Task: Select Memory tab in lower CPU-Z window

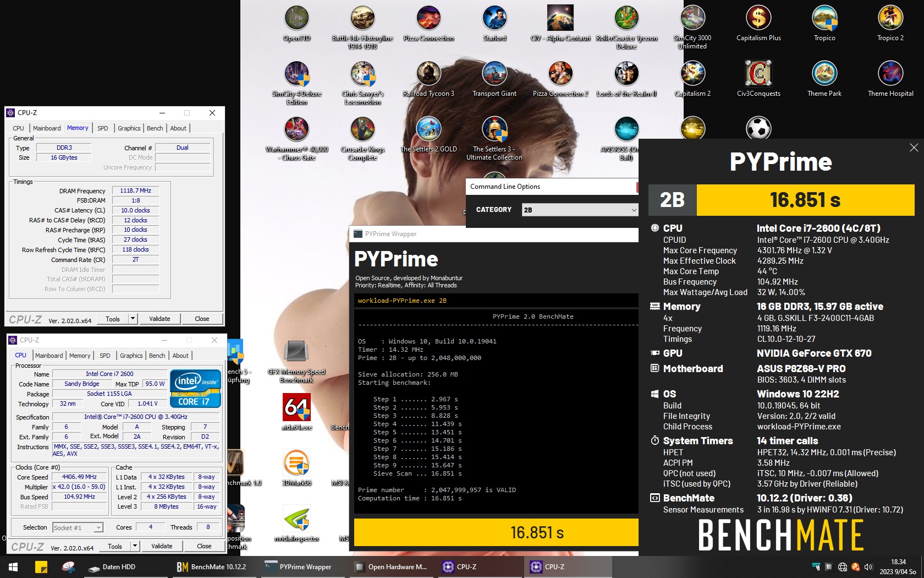Action: tap(80, 356)
